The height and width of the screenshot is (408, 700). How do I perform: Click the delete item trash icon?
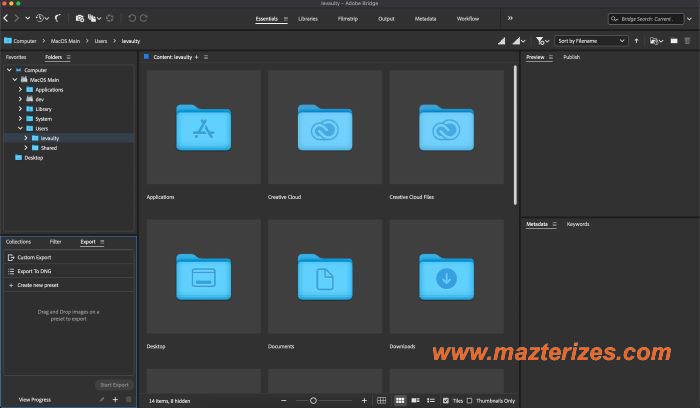tap(688, 41)
